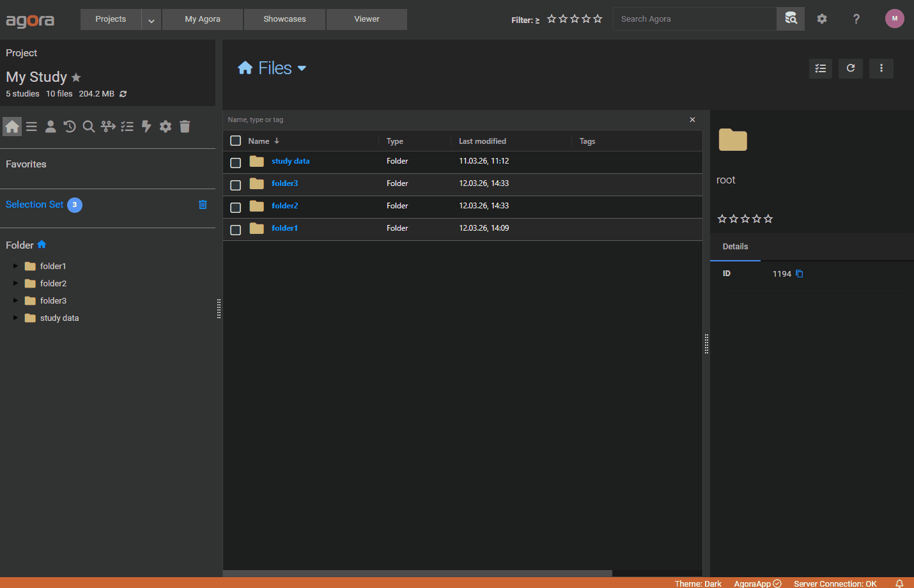Open the history icon in project toolbar

point(70,127)
